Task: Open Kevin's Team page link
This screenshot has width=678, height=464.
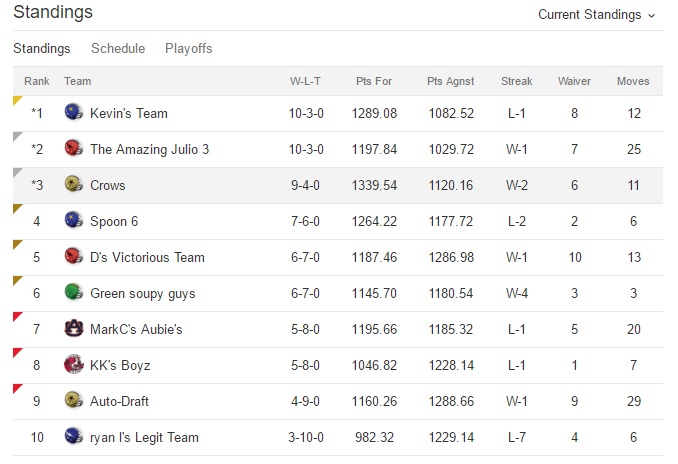Action: tap(129, 113)
